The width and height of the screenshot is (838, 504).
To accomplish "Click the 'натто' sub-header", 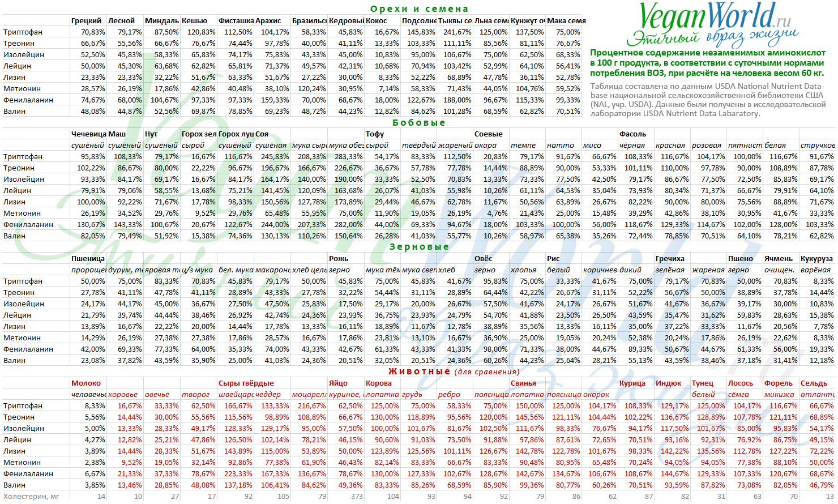I will (x=560, y=145).
